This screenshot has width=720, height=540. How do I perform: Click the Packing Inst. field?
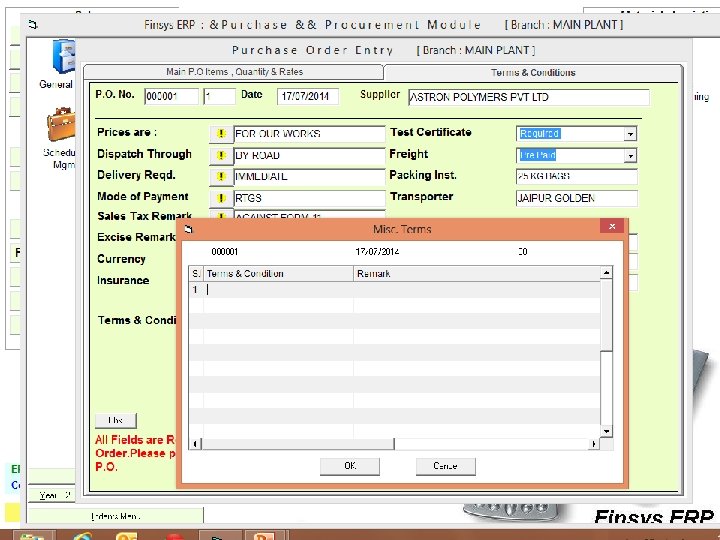(577, 176)
